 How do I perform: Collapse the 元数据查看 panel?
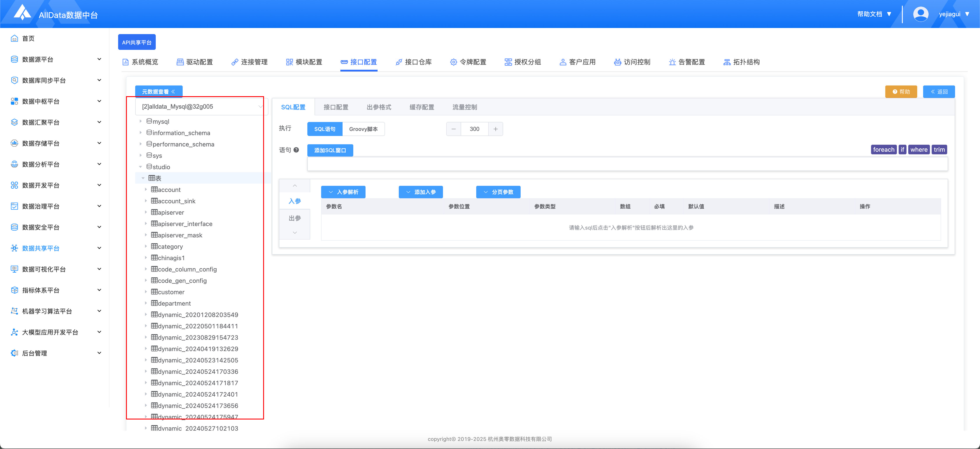pyautogui.click(x=159, y=92)
